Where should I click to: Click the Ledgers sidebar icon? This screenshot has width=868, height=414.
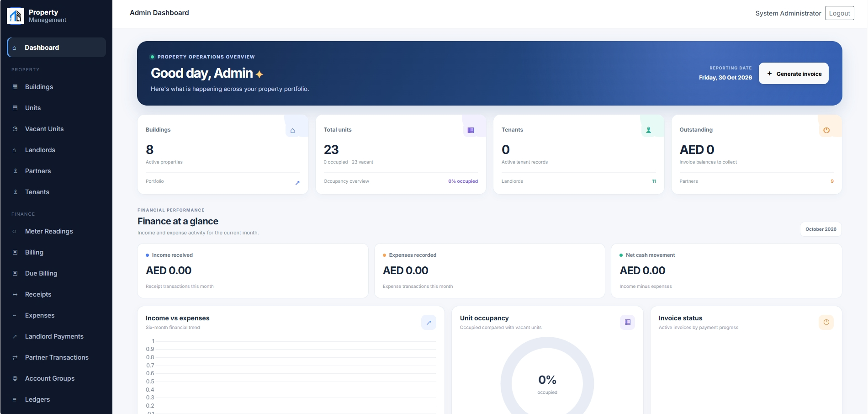pos(15,399)
